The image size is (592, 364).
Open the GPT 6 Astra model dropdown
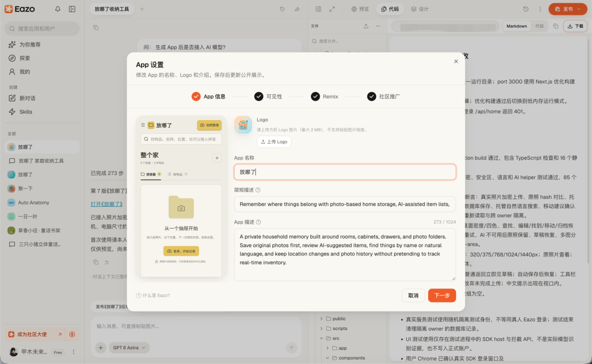point(129,348)
